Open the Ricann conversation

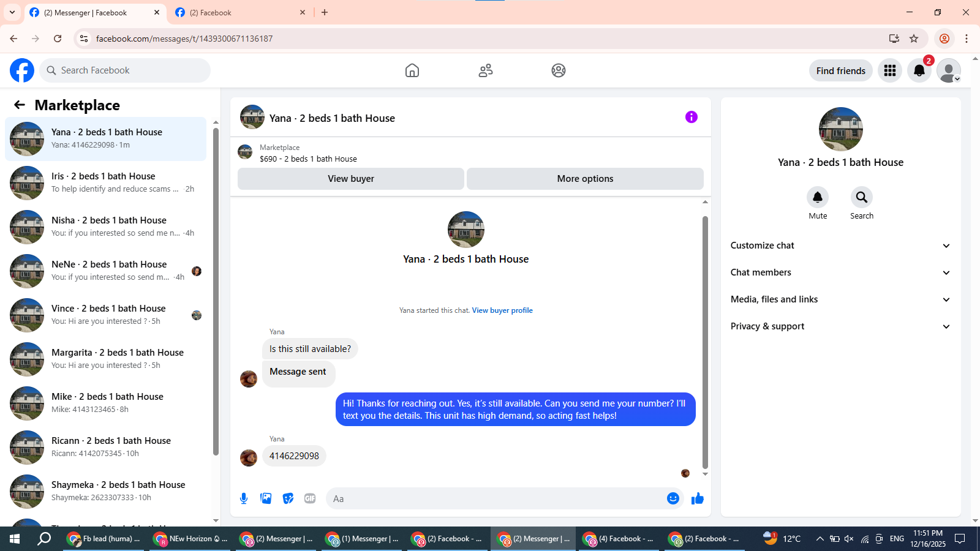pos(106,448)
